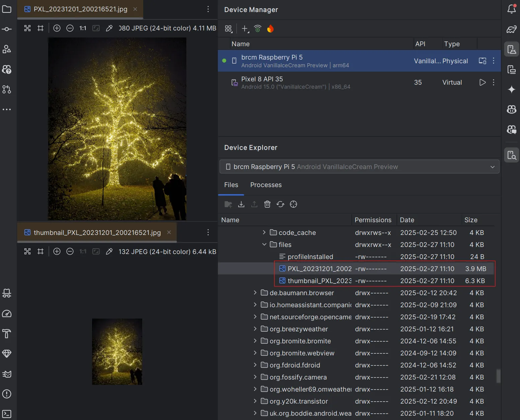Open the device selector dropdown in Device Explorer

tap(359, 167)
